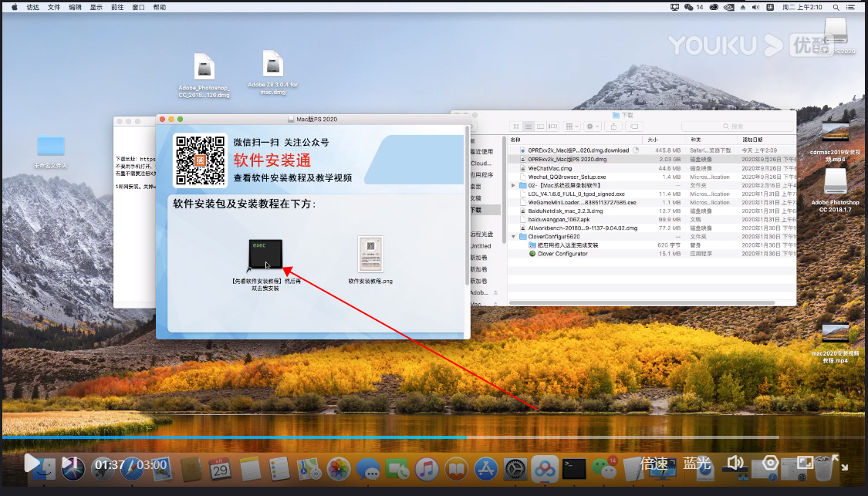The image size is (868, 496).
Task: Change video quality via 蓝光 option
Action: pyautogui.click(x=696, y=464)
